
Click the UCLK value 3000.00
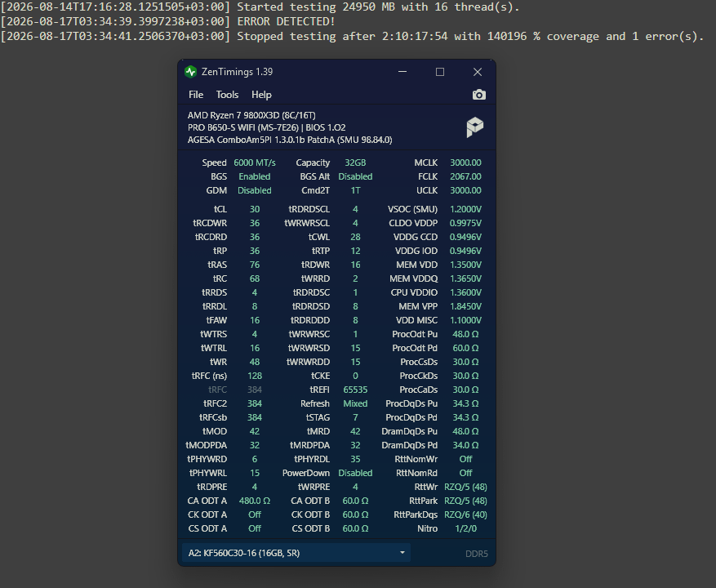[465, 190]
